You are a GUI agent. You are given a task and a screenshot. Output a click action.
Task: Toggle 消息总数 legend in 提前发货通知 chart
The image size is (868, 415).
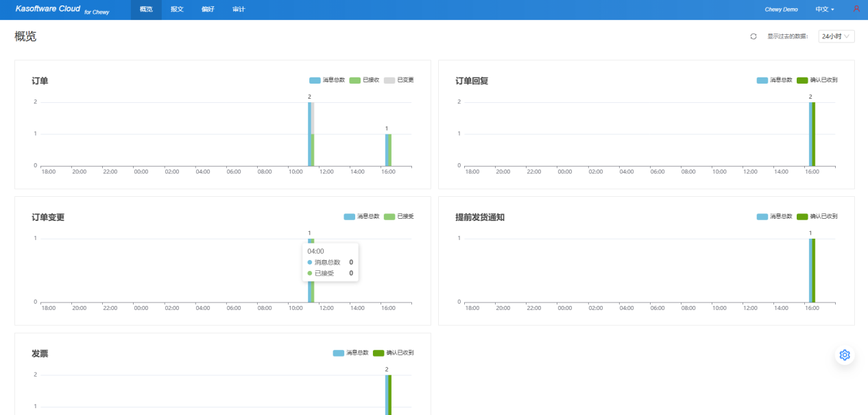point(774,217)
